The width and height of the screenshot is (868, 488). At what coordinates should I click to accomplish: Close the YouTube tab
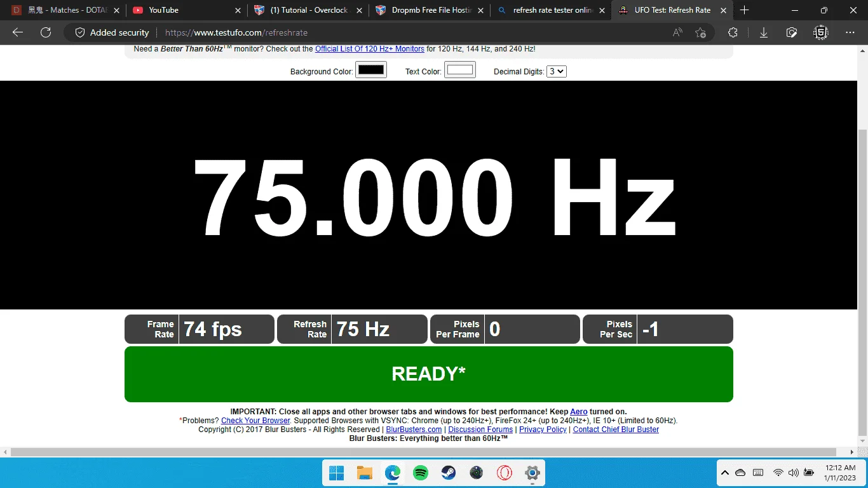point(238,10)
